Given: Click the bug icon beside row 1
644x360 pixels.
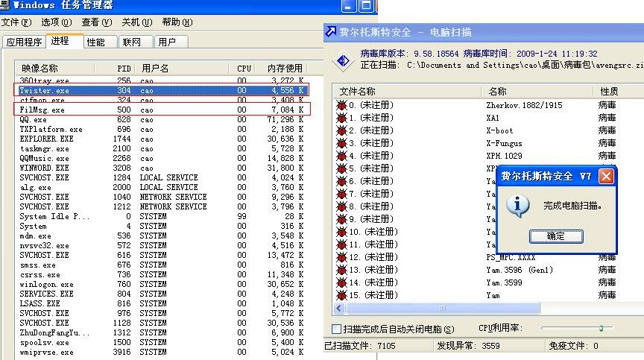Looking at the screenshot, I should click(x=341, y=118).
